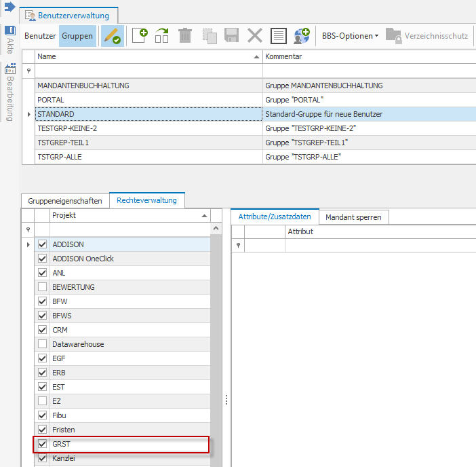
Task: Click the Attribut column header
Action: pos(380,231)
